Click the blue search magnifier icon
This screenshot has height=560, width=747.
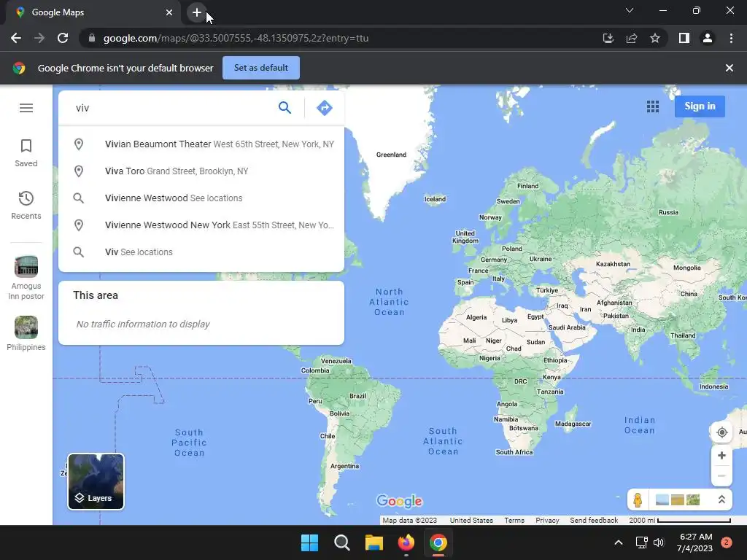point(285,108)
